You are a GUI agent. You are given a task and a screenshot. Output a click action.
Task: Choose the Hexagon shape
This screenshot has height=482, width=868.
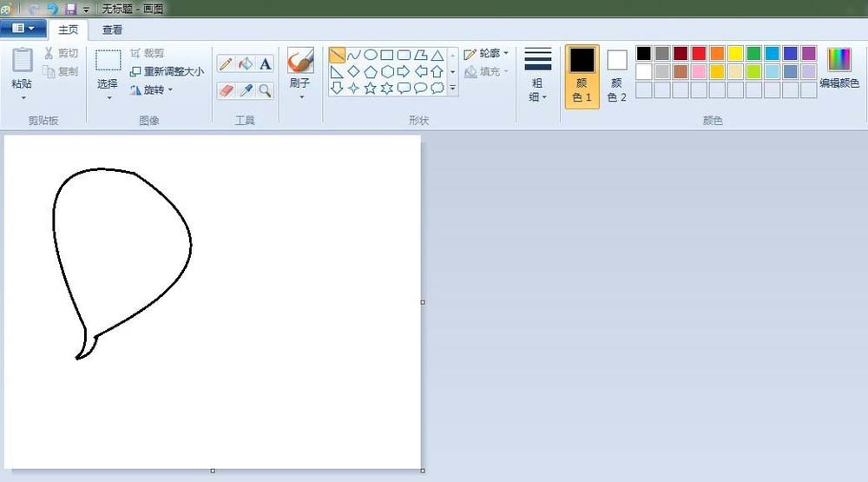387,71
